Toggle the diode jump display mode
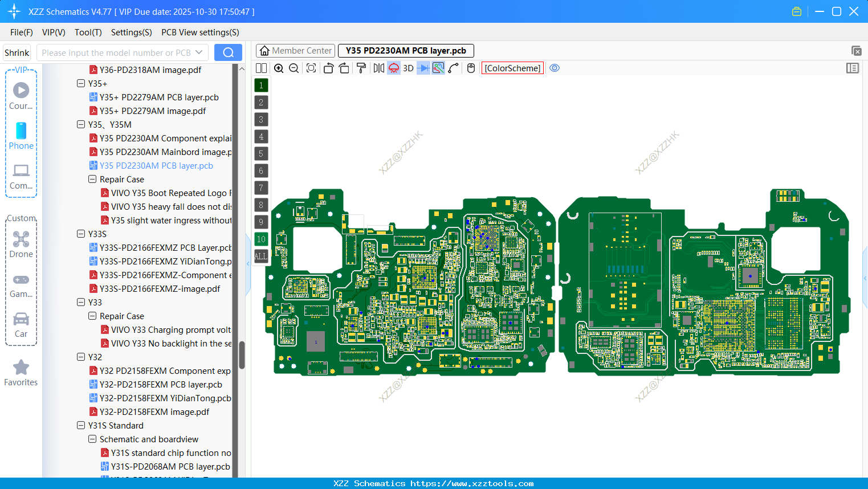868x489 pixels. (423, 68)
